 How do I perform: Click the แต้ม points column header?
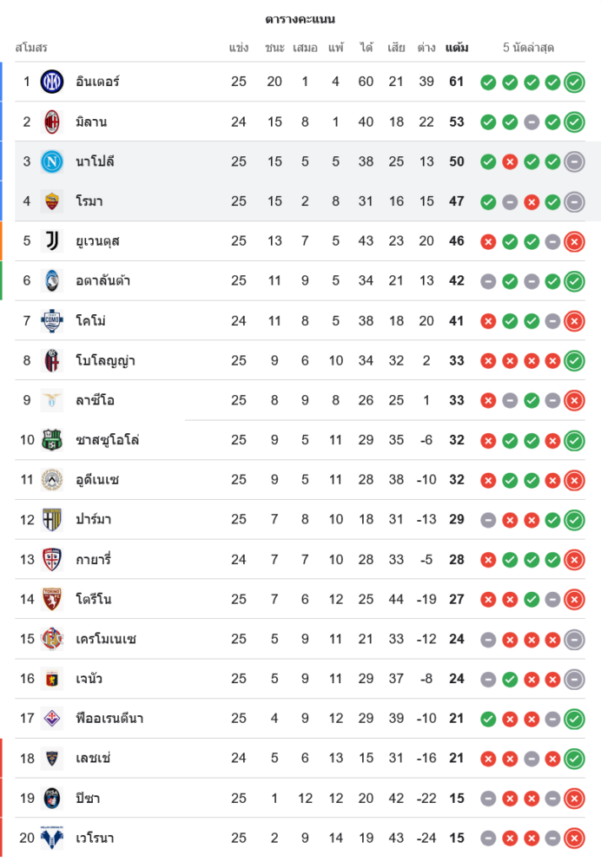click(457, 48)
